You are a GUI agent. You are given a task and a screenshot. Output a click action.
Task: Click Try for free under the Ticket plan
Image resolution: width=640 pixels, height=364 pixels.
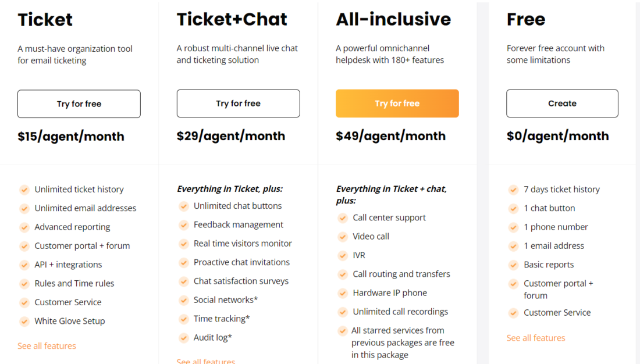click(79, 104)
